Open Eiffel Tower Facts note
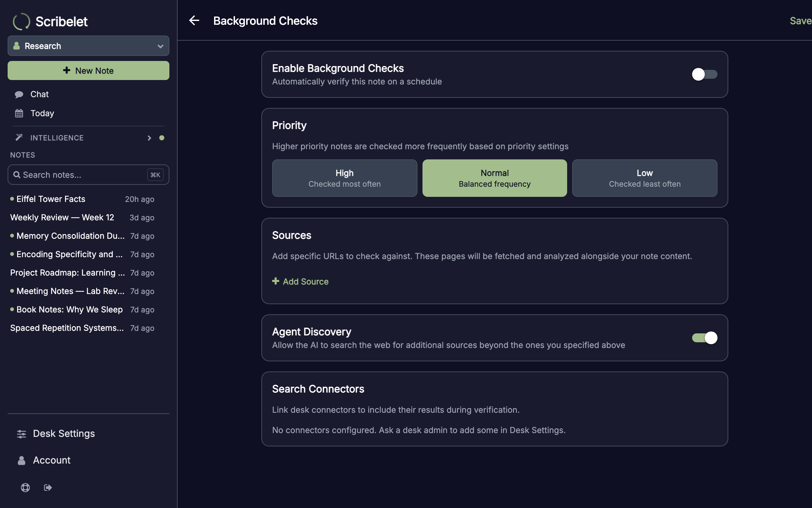The height and width of the screenshot is (508, 812). coord(82,199)
